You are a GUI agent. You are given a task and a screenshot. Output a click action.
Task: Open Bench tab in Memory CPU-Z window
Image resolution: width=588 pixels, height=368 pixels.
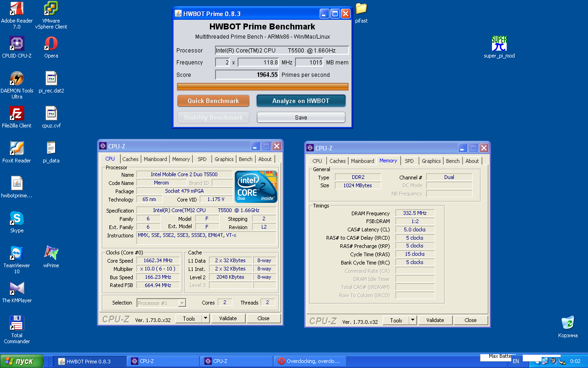[x=453, y=161]
